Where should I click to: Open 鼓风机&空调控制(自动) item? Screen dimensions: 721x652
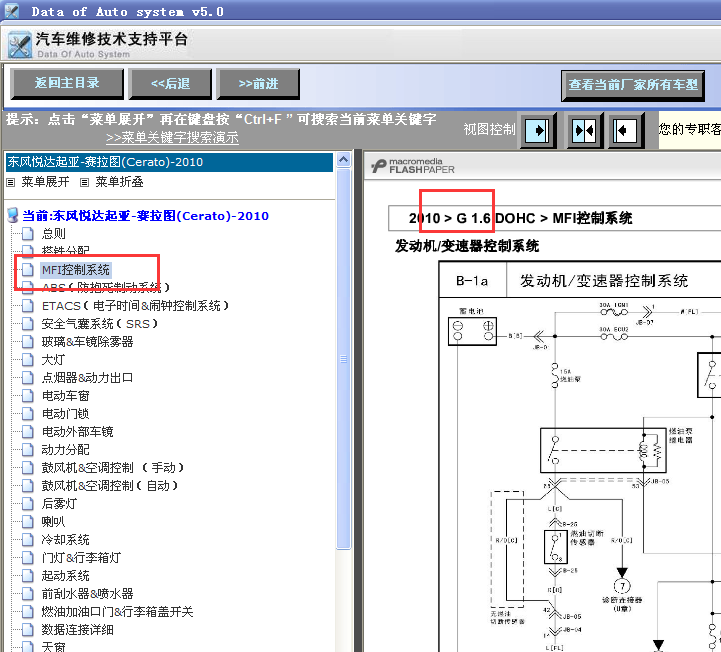point(110,486)
